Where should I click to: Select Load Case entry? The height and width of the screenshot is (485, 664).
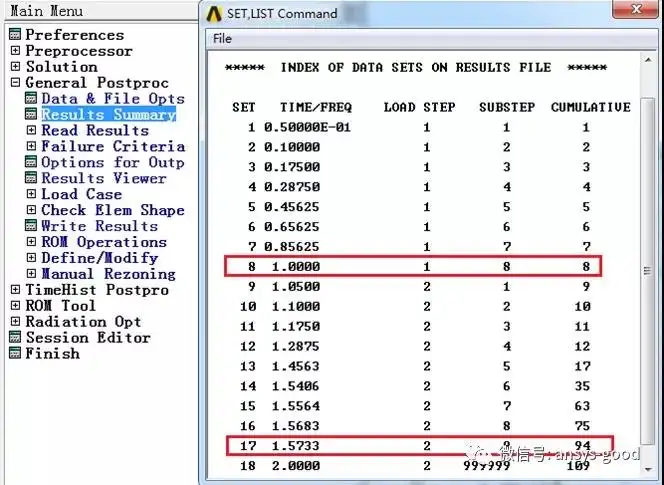click(x=81, y=194)
